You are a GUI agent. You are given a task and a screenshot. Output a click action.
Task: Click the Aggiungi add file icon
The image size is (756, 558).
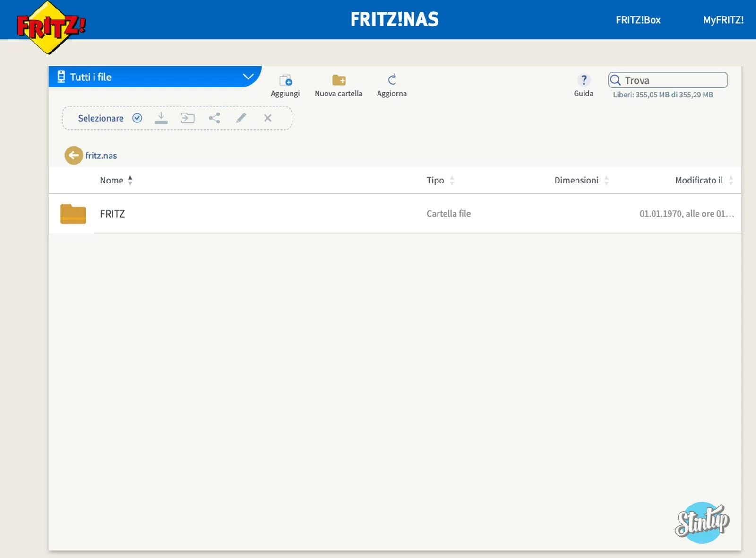coord(285,80)
